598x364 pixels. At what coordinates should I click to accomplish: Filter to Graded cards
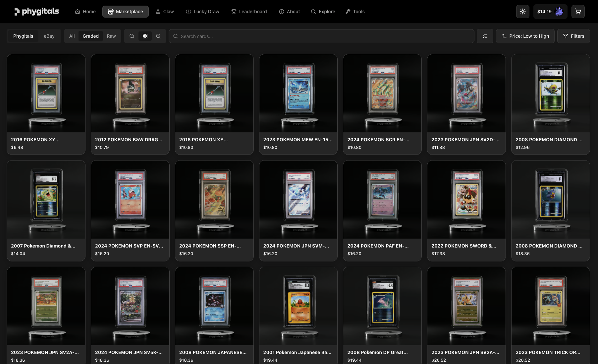pyautogui.click(x=91, y=36)
